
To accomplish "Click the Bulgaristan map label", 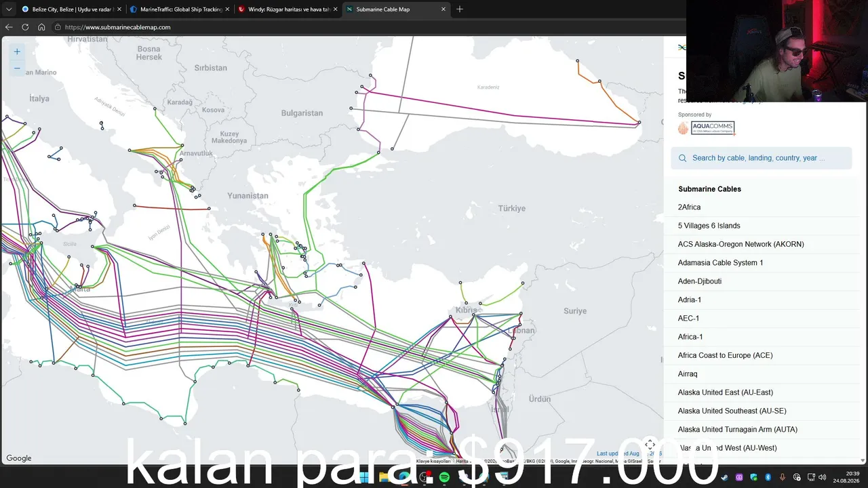I will pos(302,113).
